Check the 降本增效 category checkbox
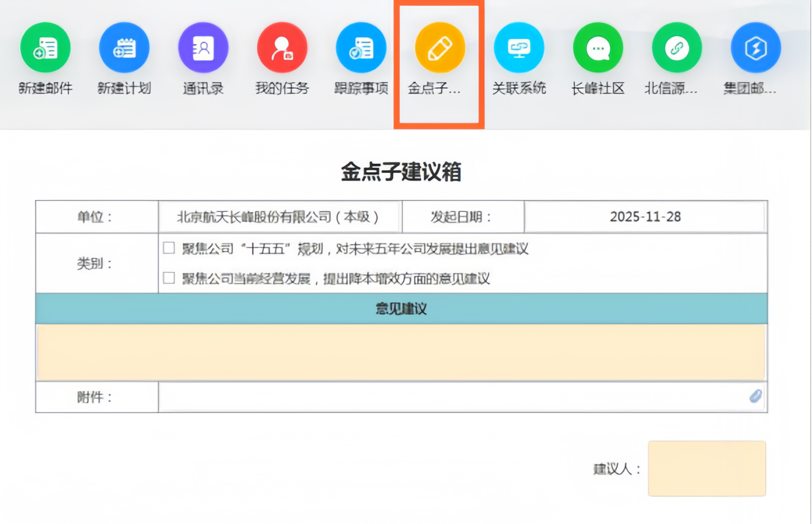The image size is (812, 524). (x=169, y=278)
